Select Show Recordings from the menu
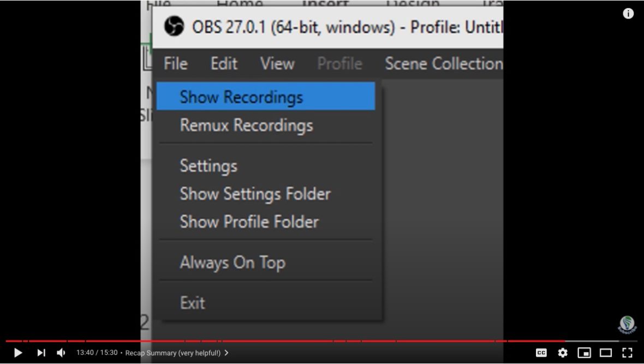 (242, 97)
